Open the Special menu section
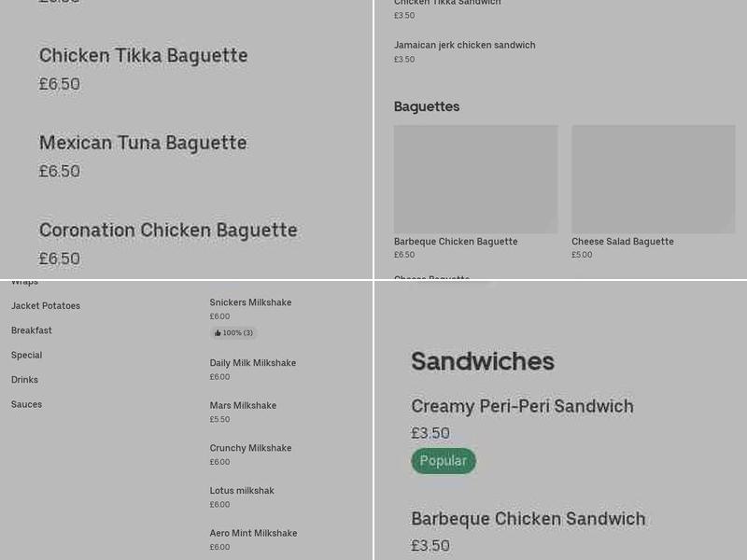This screenshot has width=747, height=560. point(26,355)
